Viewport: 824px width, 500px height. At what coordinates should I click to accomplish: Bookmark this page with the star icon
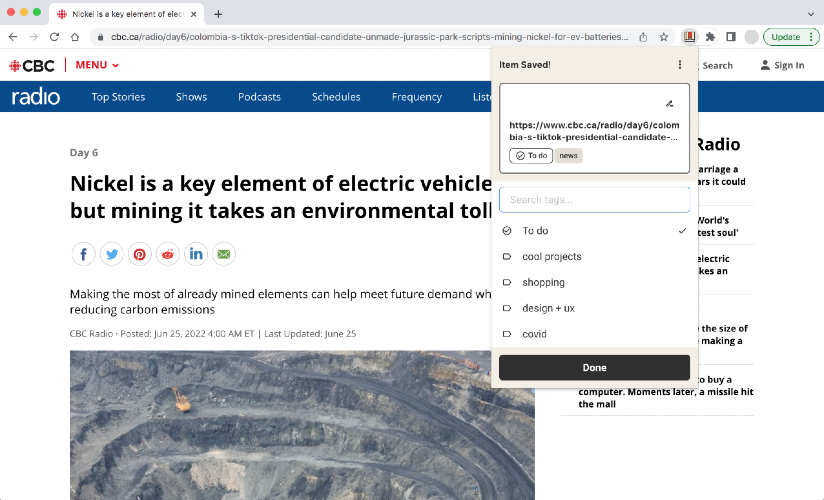(664, 37)
